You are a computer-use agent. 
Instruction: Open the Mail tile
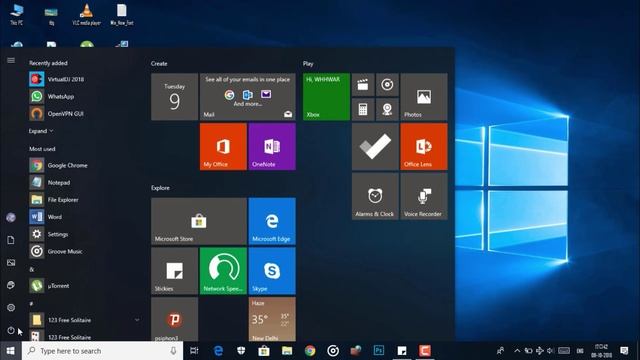(247, 97)
